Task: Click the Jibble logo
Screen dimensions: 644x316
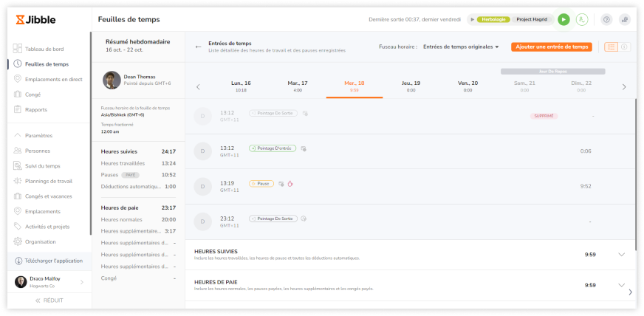Action: coord(35,20)
